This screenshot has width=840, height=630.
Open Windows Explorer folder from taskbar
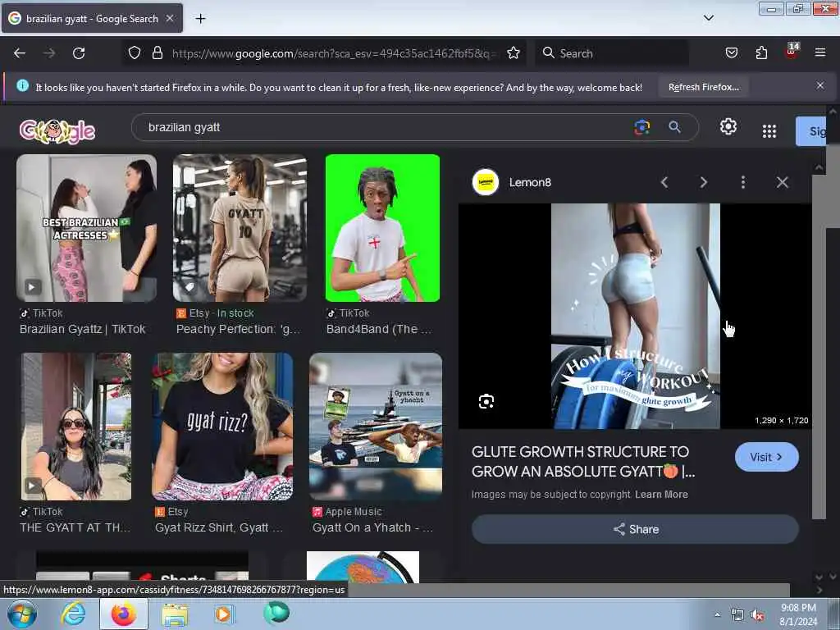coord(175,614)
